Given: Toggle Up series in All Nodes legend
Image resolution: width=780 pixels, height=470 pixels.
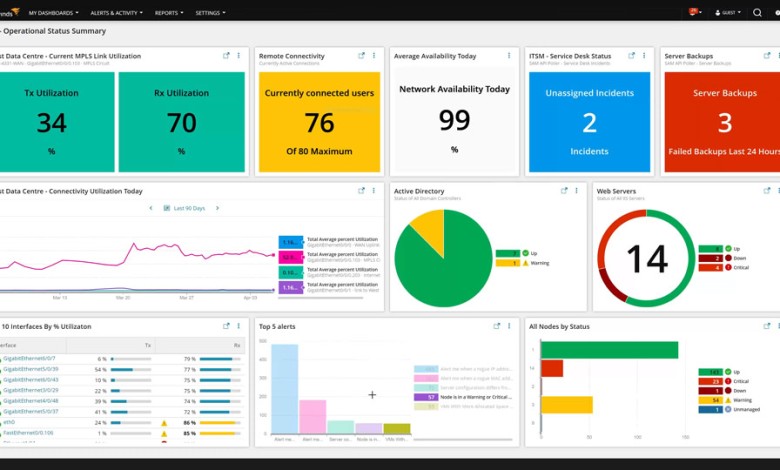Looking at the screenshot, I should point(719,372).
